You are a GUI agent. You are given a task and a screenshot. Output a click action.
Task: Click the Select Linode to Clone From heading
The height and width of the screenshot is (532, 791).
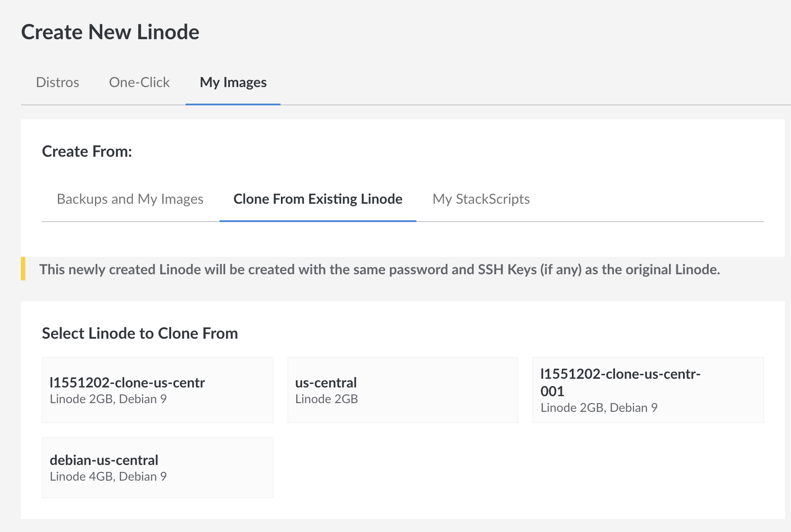tap(140, 333)
